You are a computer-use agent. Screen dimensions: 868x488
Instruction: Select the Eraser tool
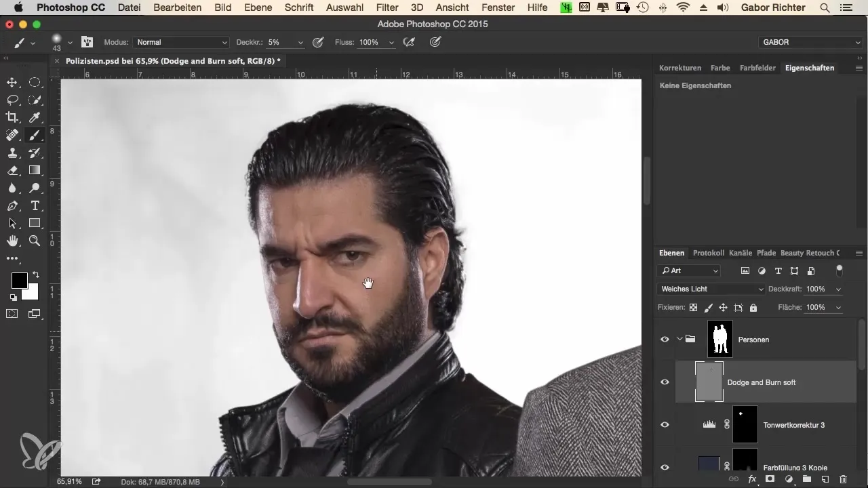(12, 170)
